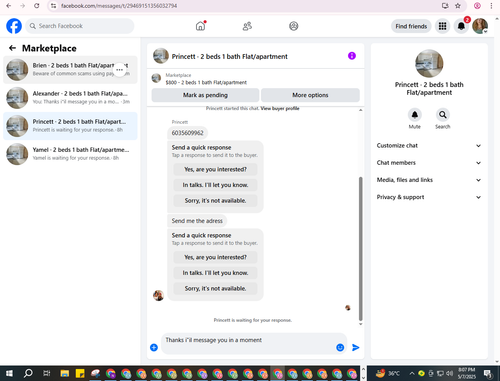Open the emoji picker in message box
This screenshot has width=500, height=381.
click(x=340, y=347)
